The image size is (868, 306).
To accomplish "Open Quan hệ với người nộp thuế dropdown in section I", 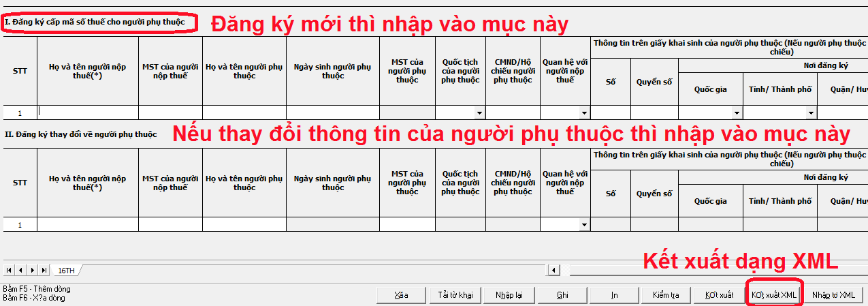I will [x=584, y=113].
